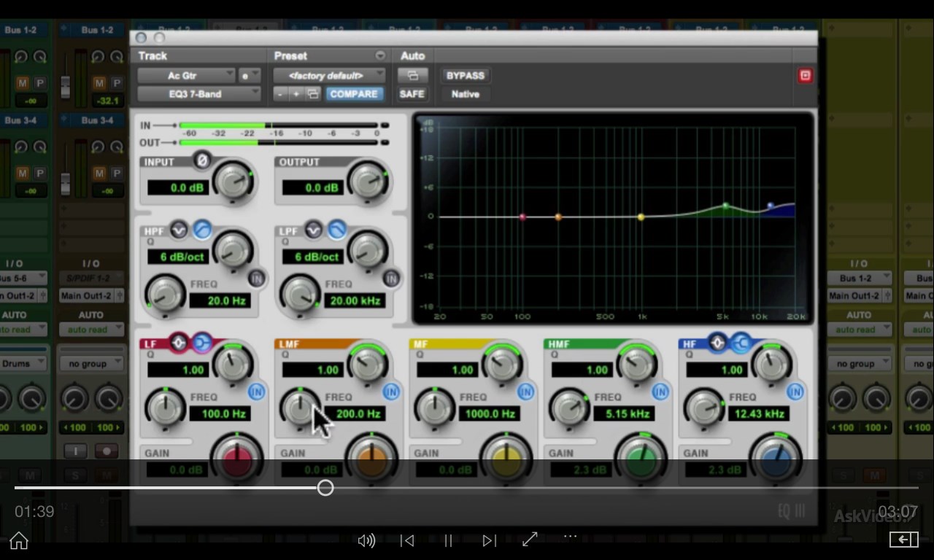
Task: Click the red target button in plug-in header
Action: click(805, 75)
